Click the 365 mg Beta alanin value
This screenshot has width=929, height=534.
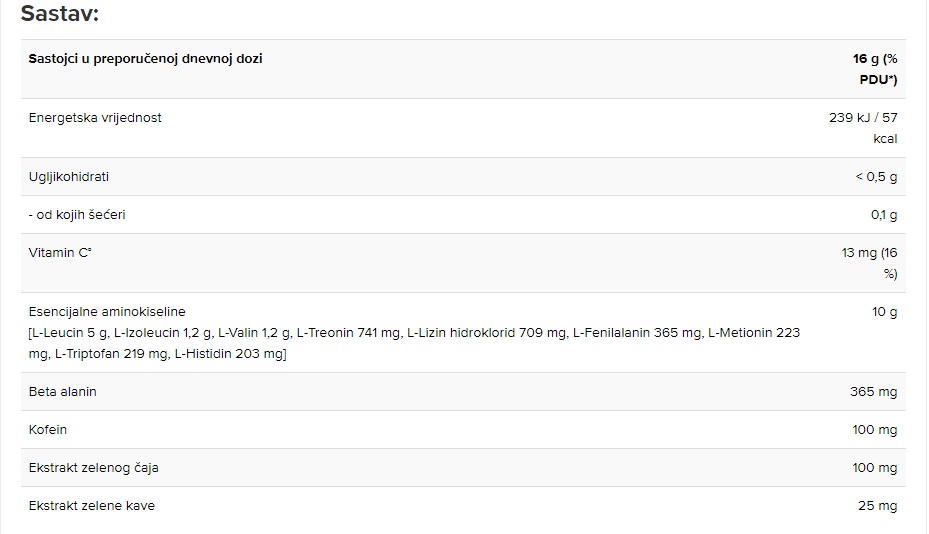[873, 392]
